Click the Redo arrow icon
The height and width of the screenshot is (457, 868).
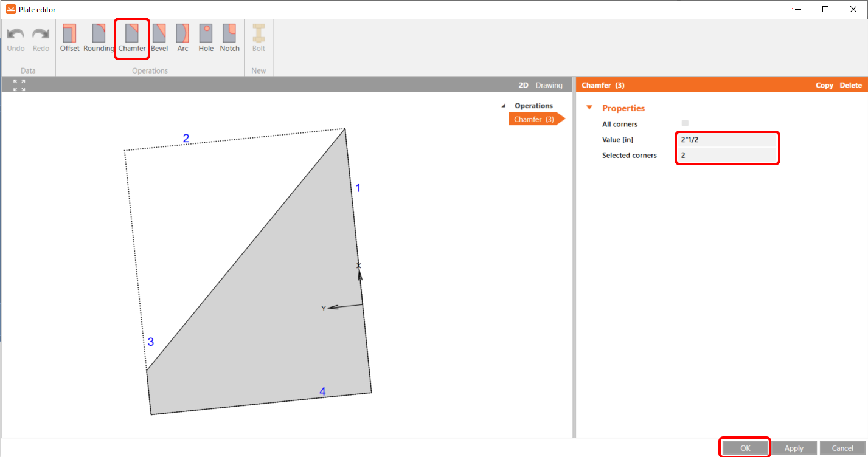(x=41, y=34)
